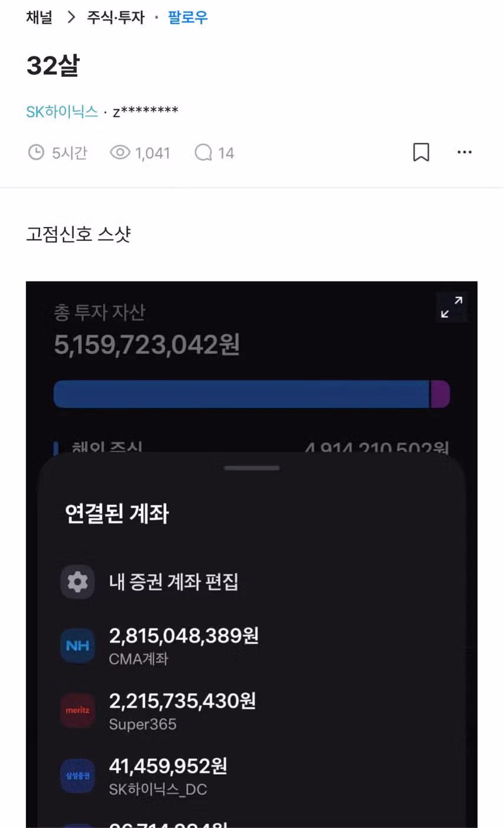This screenshot has width=504, height=828.
Task: Click the comment bubble icon
Action: (203, 153)
